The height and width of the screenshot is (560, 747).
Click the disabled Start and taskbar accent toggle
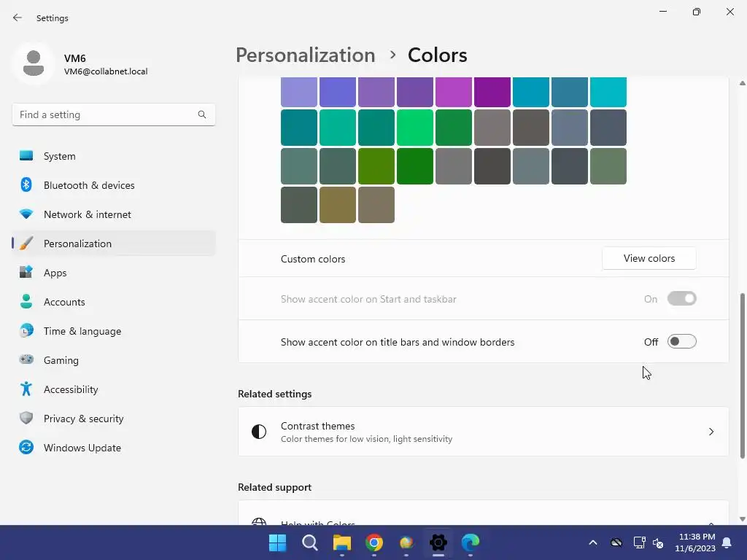click(682, 298)
